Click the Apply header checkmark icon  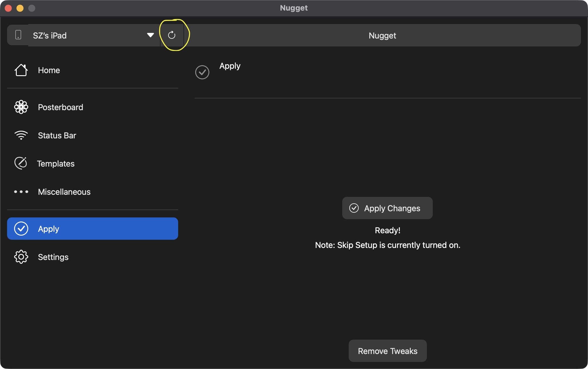202,72
